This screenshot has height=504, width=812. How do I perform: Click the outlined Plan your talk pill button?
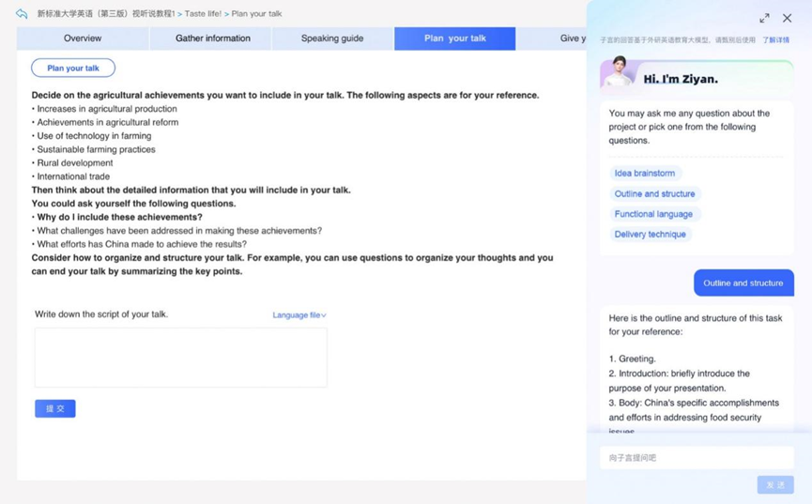tap(73, 68)
